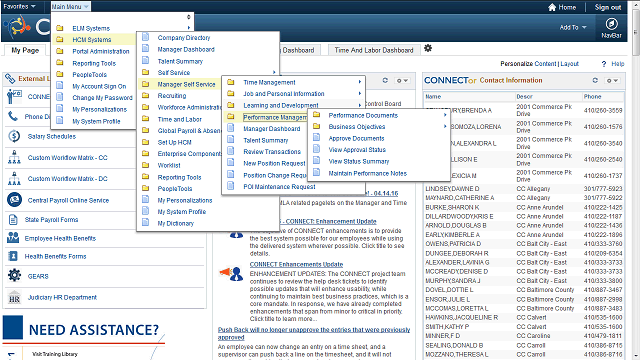Open Contact Information pagelet settings dropdown
The image size is (640, 360).
click(x=612, y=80)
